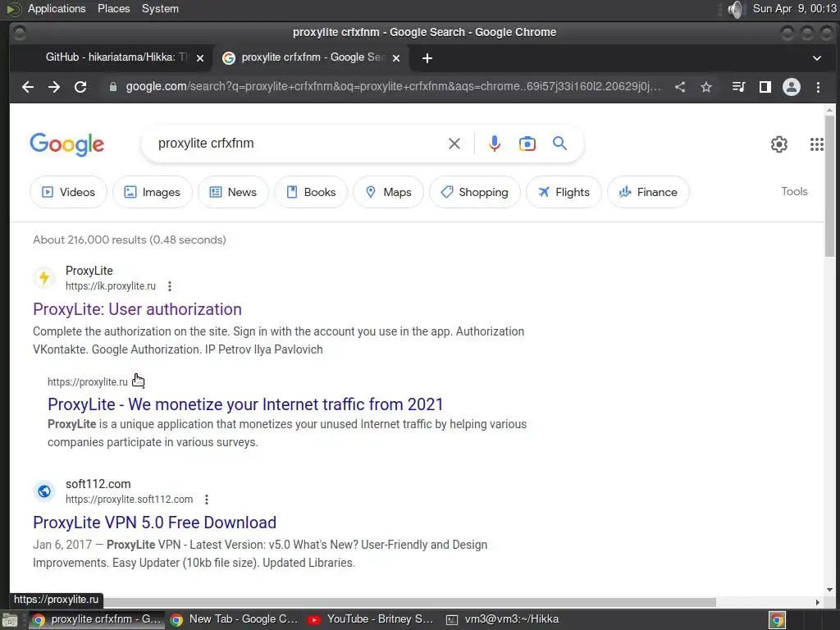
Task: Filter results by Videos
Action: (x=68, y=192)
